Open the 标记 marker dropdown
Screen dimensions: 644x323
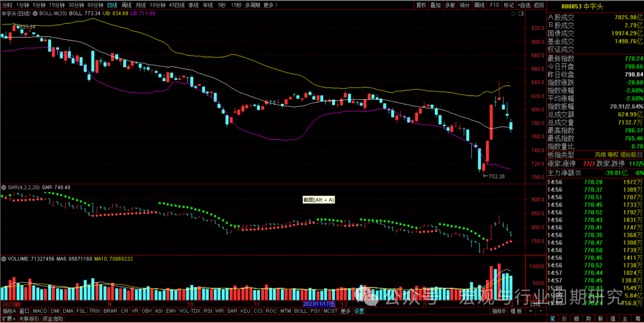509,5
